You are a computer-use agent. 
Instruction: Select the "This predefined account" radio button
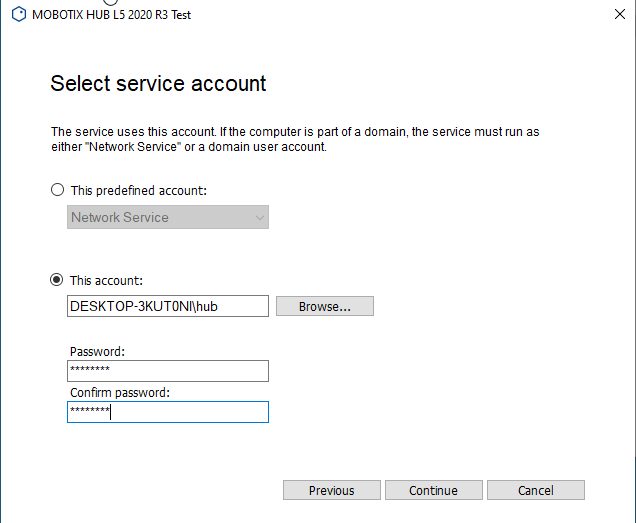tap(58, 190)
